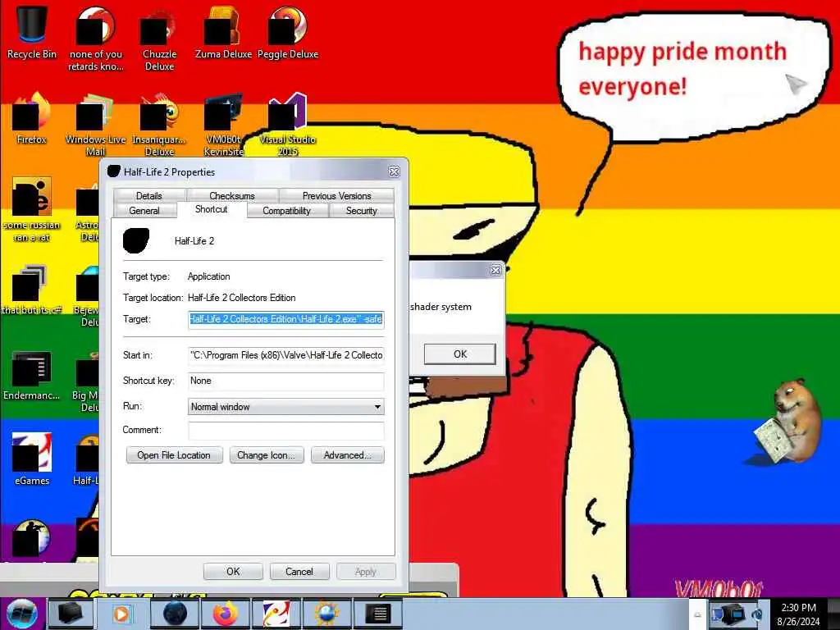
Task: Click the Start in text field
Action: (286, 355)
